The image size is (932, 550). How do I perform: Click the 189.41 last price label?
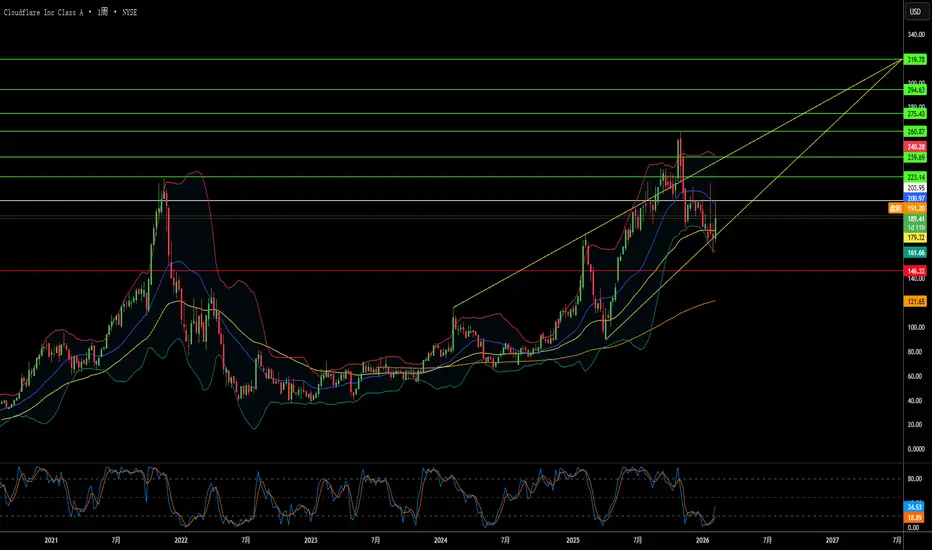(x=915, y=219)
